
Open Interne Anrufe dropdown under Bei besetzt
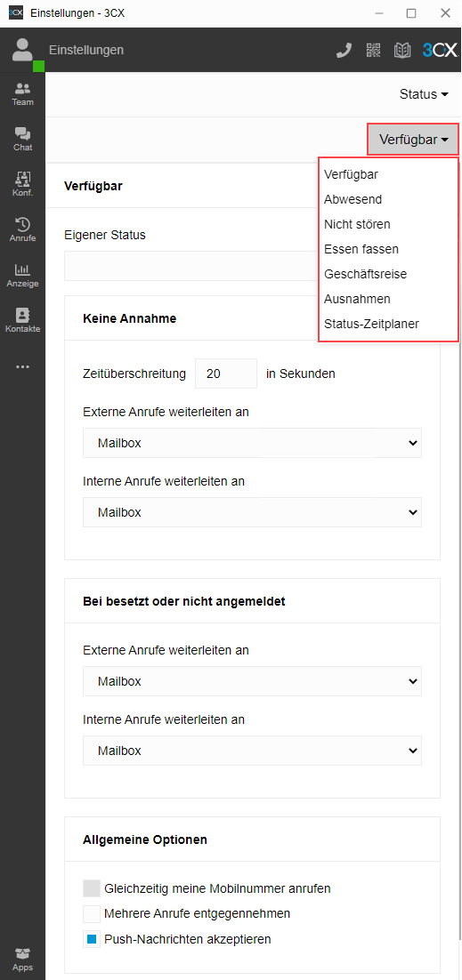pyautogui.click(x=252, y=751)
